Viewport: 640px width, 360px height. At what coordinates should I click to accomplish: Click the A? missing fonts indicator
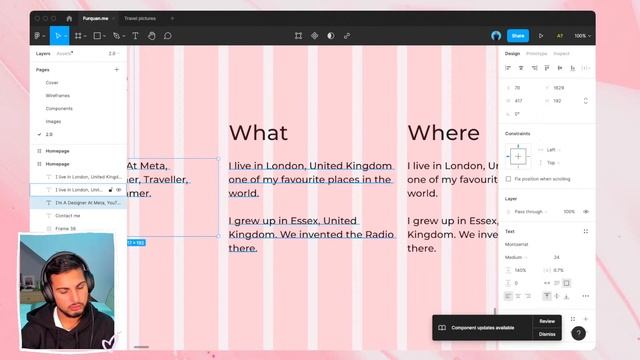pos(560,36)
